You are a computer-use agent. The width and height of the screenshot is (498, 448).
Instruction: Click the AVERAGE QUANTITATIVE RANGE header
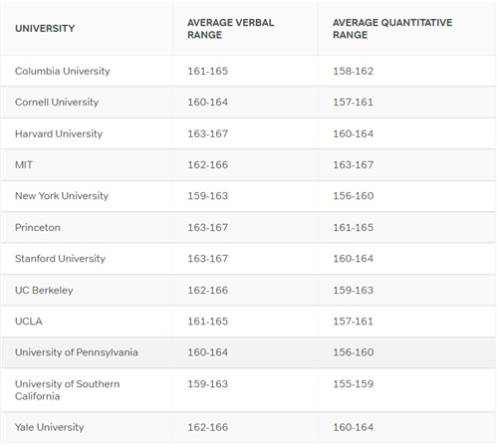[x=392, y=29]
